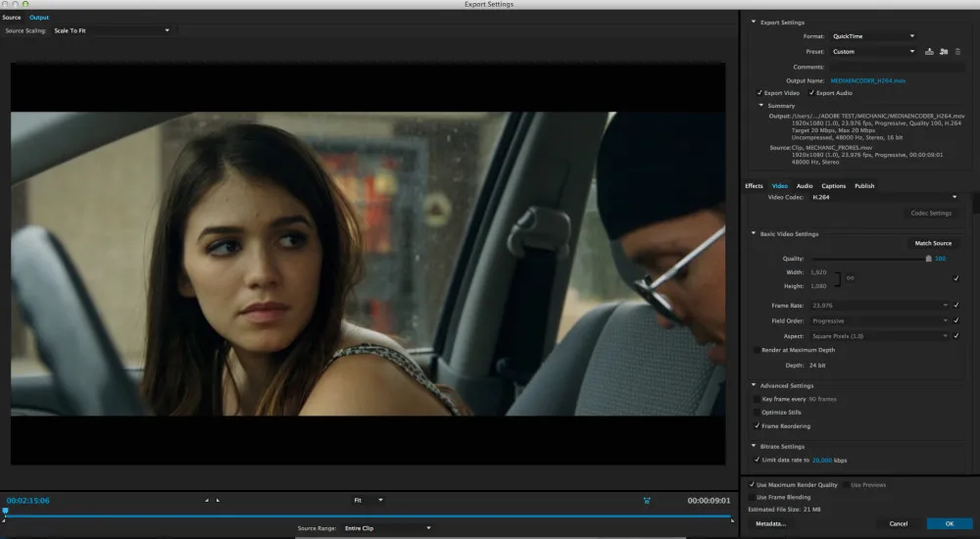Switch to the Audio tab

tap(804, 185)
